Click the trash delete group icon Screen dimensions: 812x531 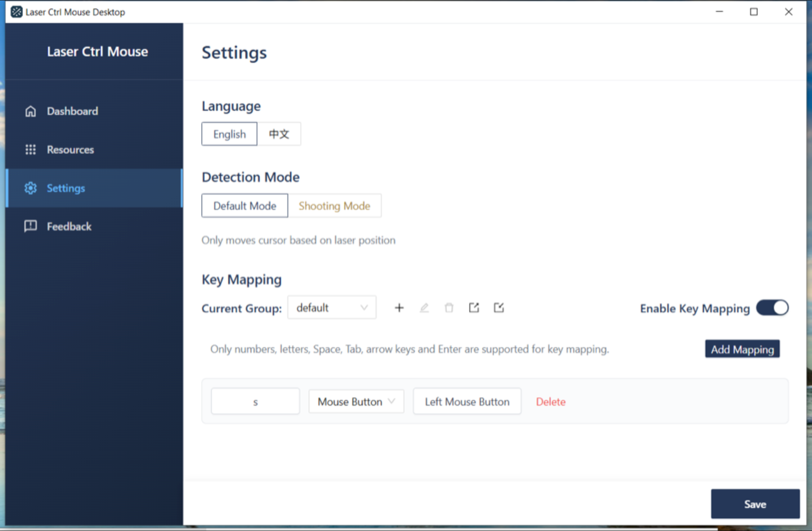click(x=449, y=308)
